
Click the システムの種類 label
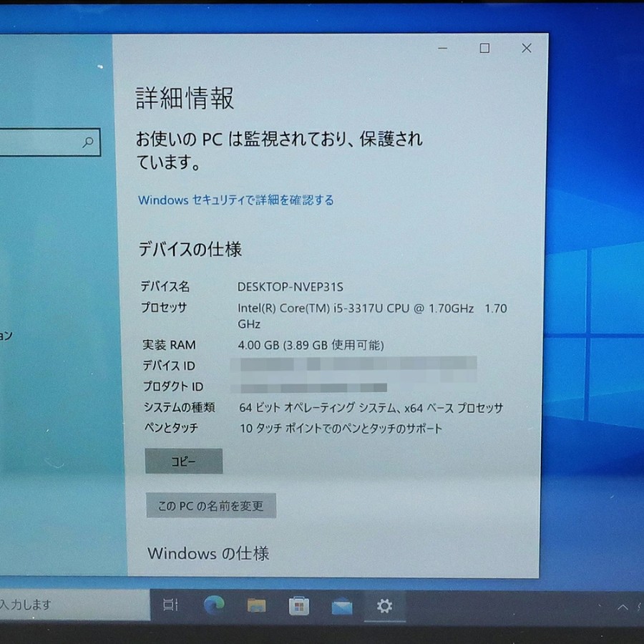coord(179,407)
